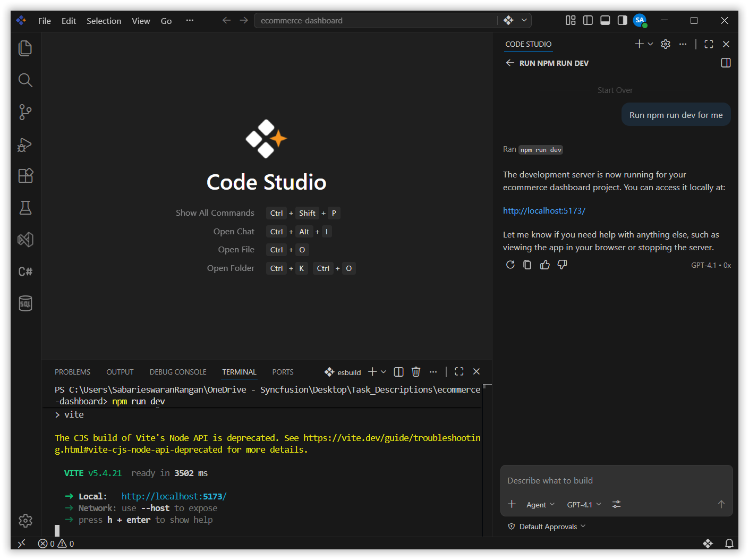Screen dimensions: 749x560
Task: Copy the chat response
Action: [527, 265]
